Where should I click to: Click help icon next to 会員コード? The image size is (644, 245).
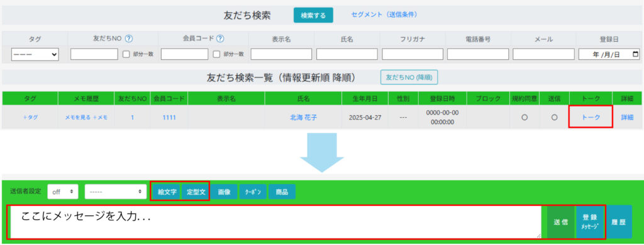pos(220,39)
